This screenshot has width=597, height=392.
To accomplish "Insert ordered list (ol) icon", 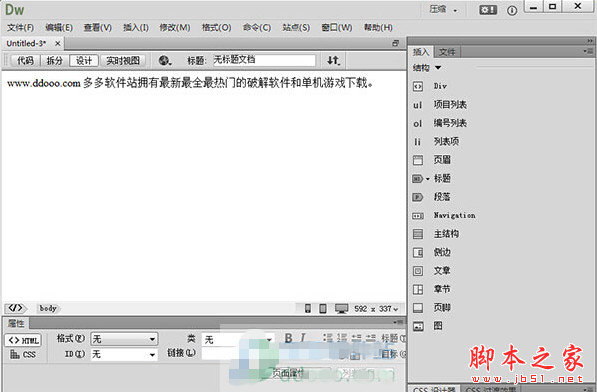I will pyautogui.click(x=418, y=123).
